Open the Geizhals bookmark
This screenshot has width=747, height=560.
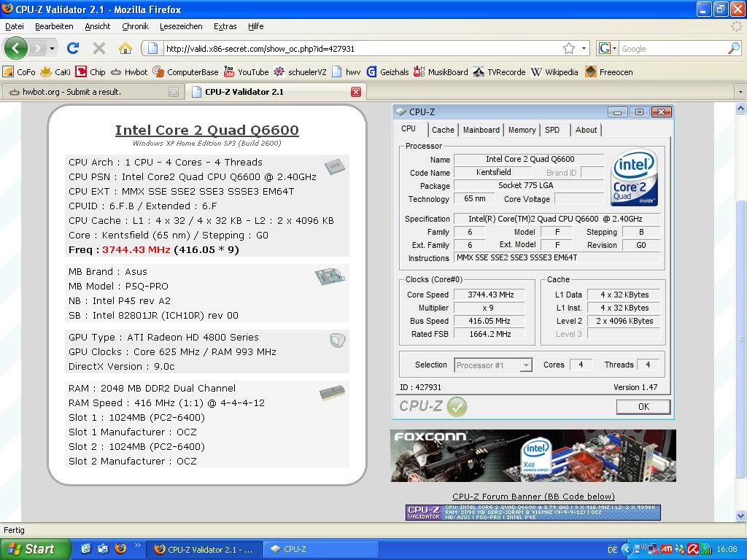(387, 72)
